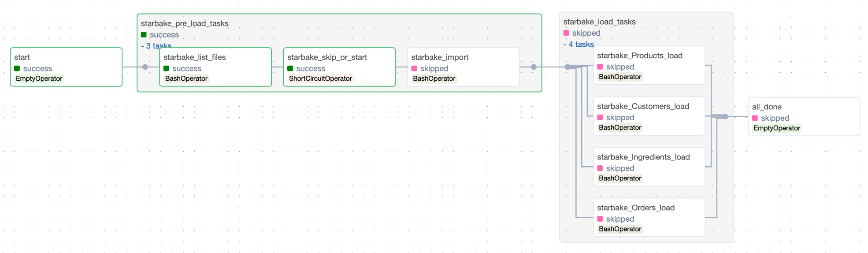This screenshot has width=868, height=253.
Task: Click BashOperator label in starbake_import
Action: [434, 78]
